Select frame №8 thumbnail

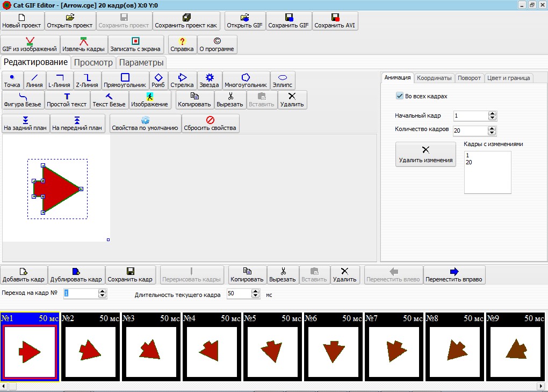(x=455, y=346)
